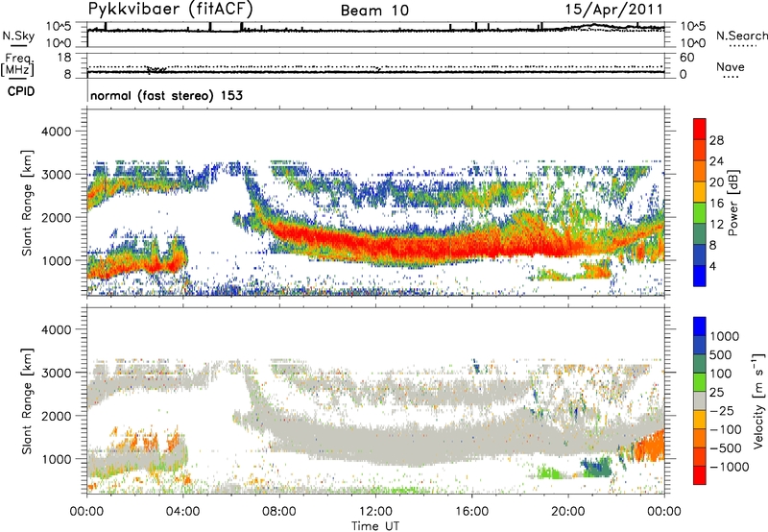Image resolution: width=768 pixels, height=532 pixels.
Task: Click the 'Pykkvibaer (fitACF)' title text
Action: [171, 10]
